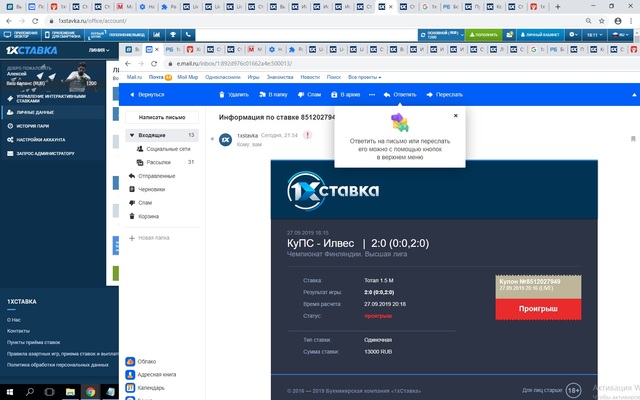Open 'История пари' menu item
Viewport: 640px width, 400px height.
pyautogui.click(x=53, y=126)
